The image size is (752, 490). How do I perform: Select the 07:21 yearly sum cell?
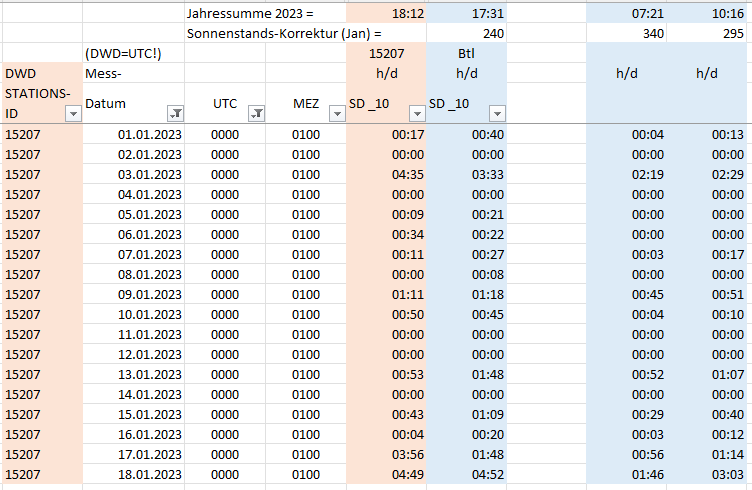click(x=626, y=13)
